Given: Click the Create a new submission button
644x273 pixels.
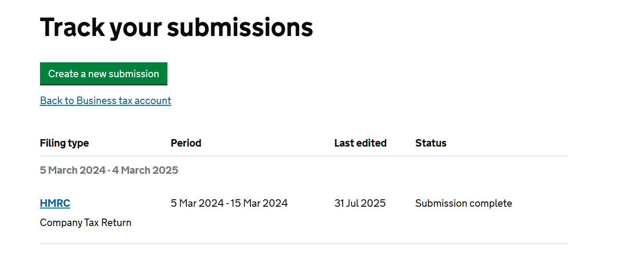Looking at the screenshot, I should (103, 74).
